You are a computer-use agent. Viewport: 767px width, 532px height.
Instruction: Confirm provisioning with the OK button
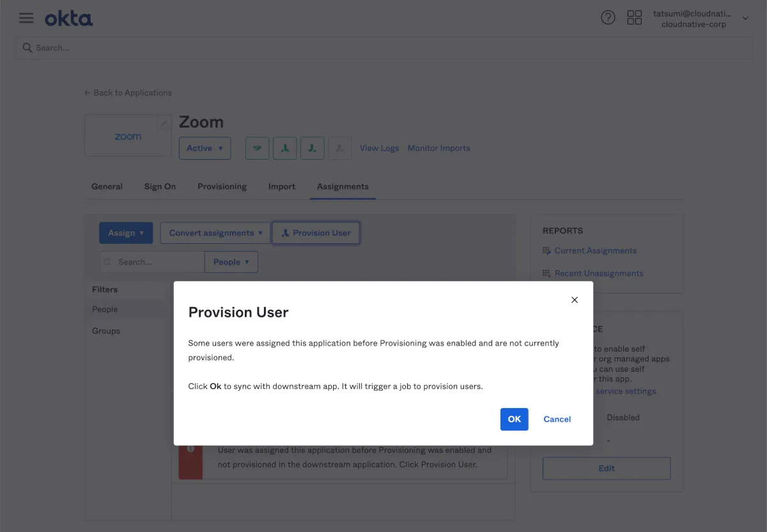coord(515,419)
